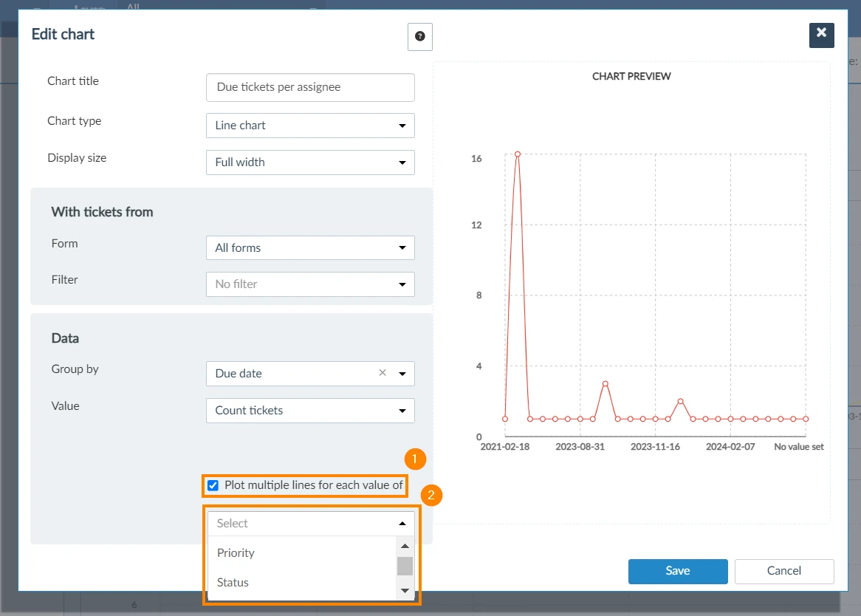The height and width of the screenshot is (616, 861).
Task: Uncheck Plot multiple lines for each value
Action: tap(213, 485)
